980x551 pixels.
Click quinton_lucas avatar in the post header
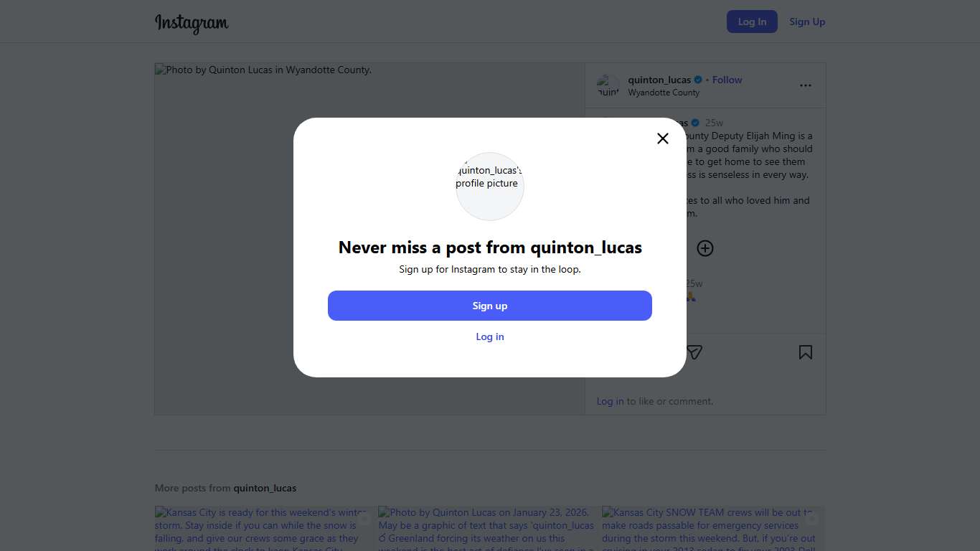pyautogui.click(x=608, y=86)
